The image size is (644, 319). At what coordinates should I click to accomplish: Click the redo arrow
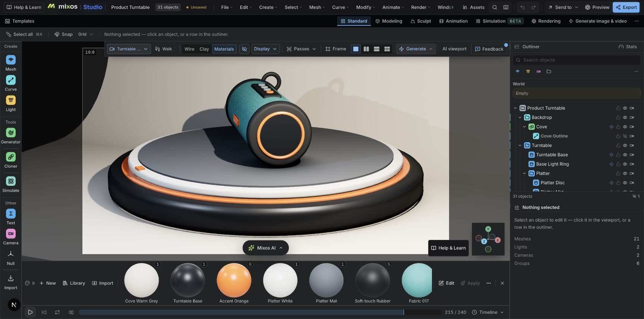coord(534,7)
